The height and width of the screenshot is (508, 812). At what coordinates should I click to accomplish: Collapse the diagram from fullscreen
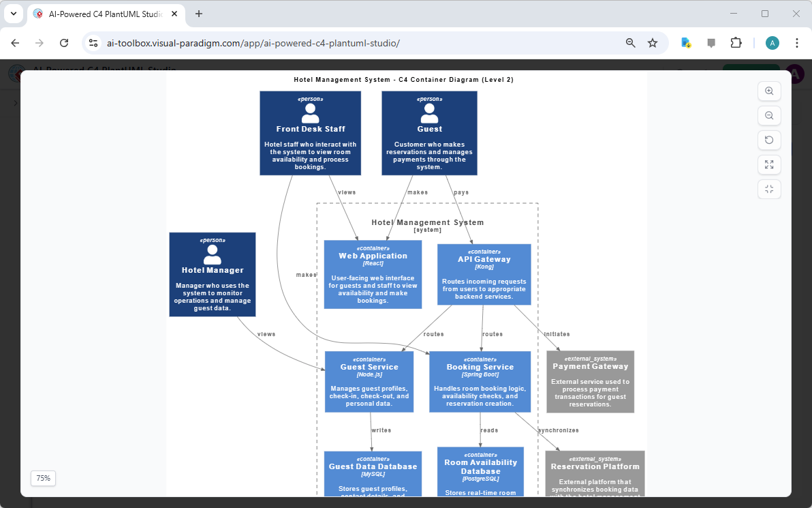[x=769, y=189]
